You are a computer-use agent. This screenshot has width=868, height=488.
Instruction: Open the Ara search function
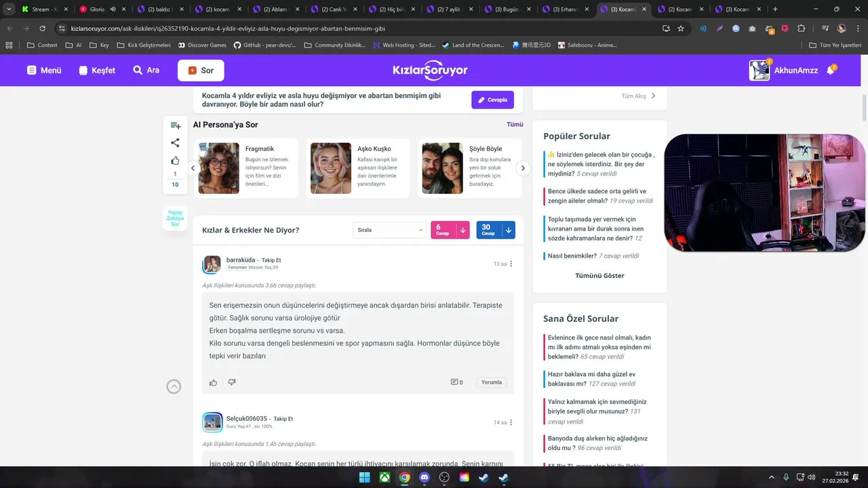[x=146, y=70]
